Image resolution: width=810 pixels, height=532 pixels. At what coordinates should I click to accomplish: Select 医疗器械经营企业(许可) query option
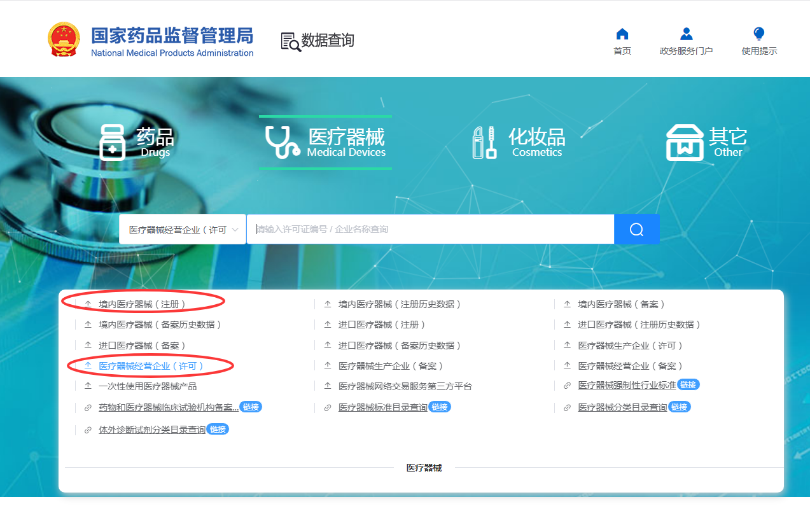point(151,366)
